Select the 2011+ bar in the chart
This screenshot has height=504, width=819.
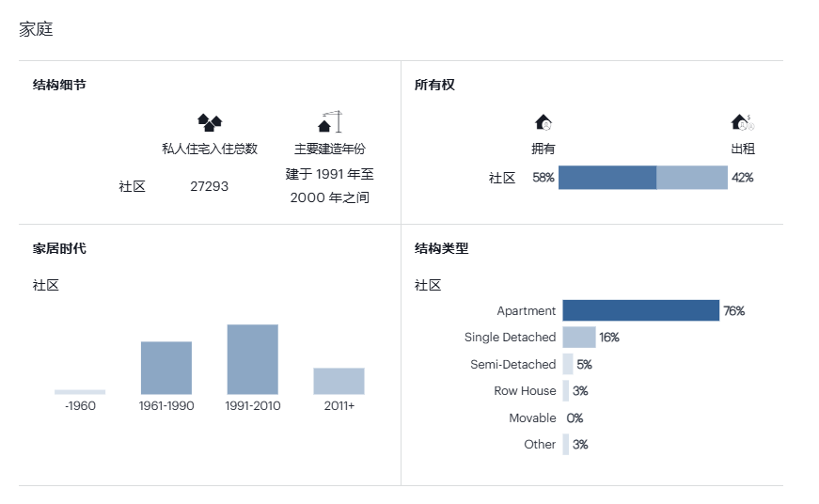tap(339, 381)
